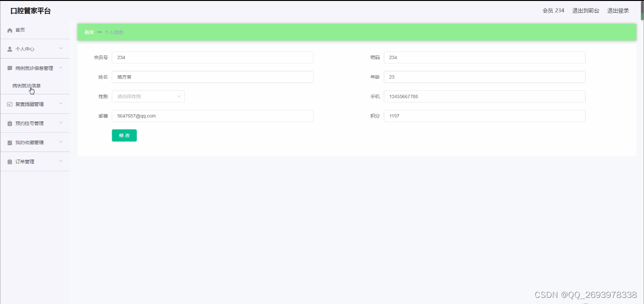644x304 pixels.
Task: Expand the 我的收藏管理 chevron
Action: pyautogui.click(x=61, y=142)
